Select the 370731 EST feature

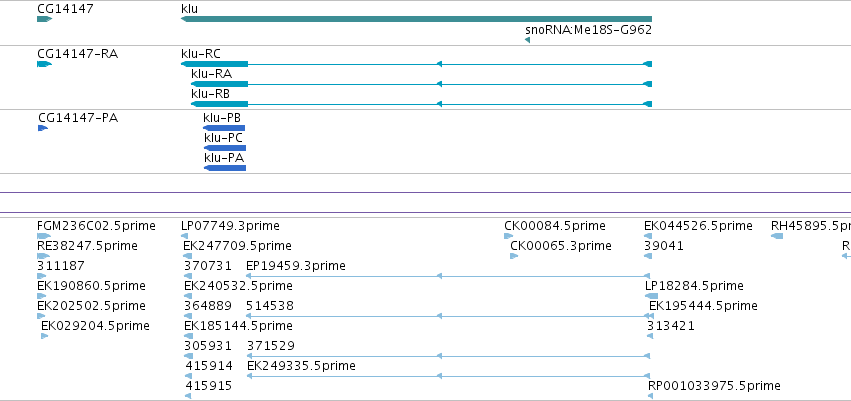[188, 276]
